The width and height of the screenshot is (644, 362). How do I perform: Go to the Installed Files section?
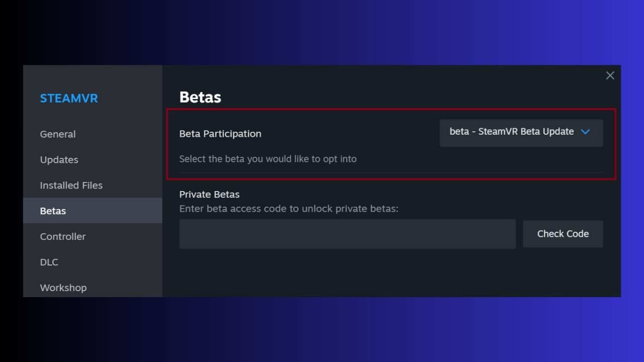coord(71,186)
